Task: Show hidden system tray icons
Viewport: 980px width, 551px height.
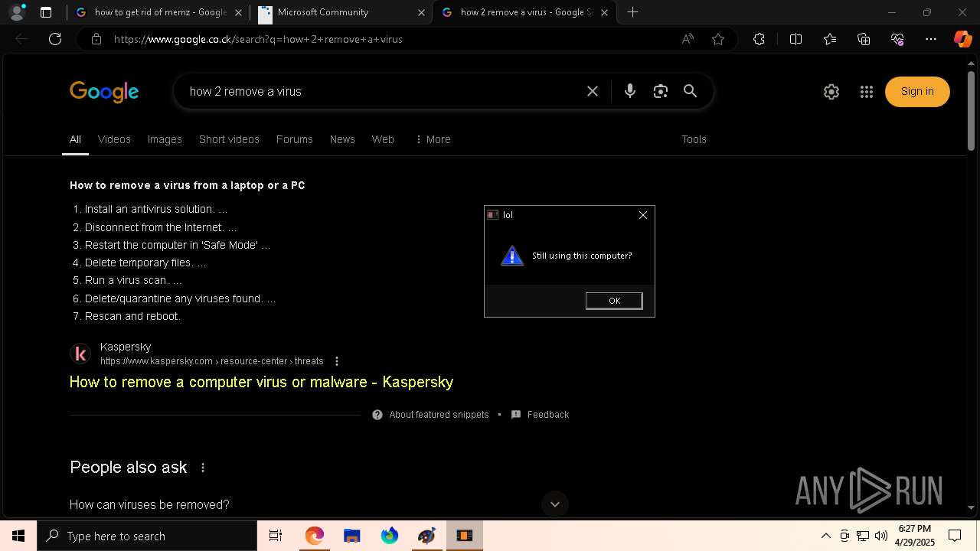Action: (x=825, y=536)
